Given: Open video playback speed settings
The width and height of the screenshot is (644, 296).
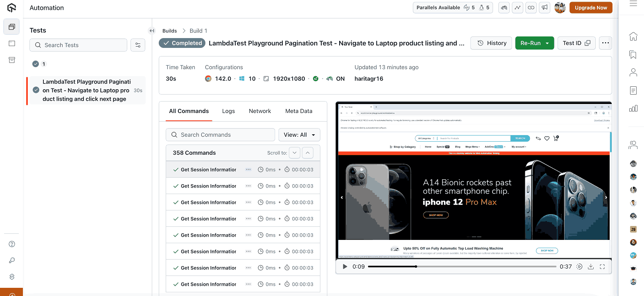Looking at the screenshot, I should pos(579,267).
